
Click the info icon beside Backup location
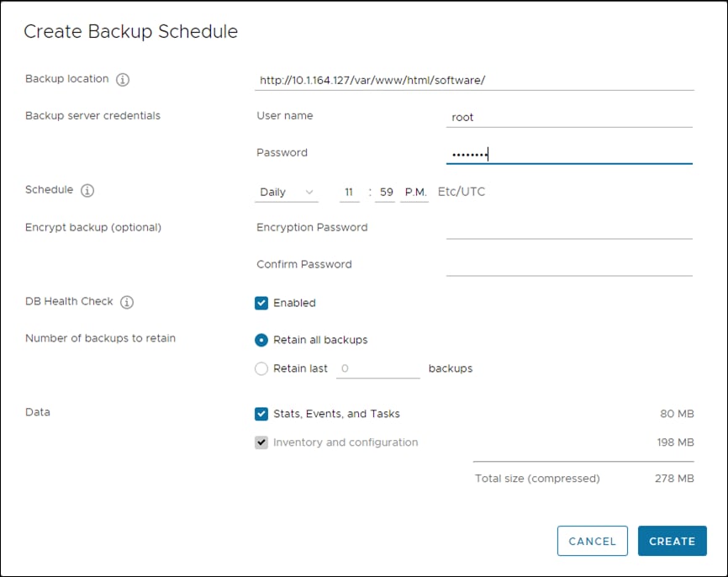[x=121, y=79]
